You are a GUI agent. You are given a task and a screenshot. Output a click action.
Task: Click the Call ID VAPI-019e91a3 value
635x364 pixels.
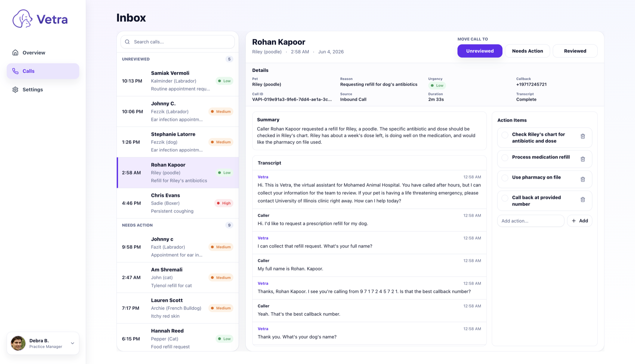(x=292, y=99)
